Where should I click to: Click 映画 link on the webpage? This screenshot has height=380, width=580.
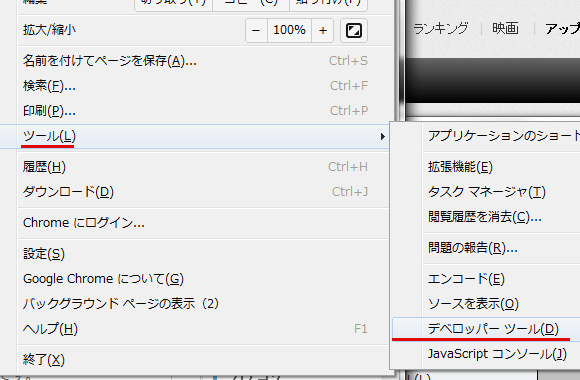click(505, 28)
